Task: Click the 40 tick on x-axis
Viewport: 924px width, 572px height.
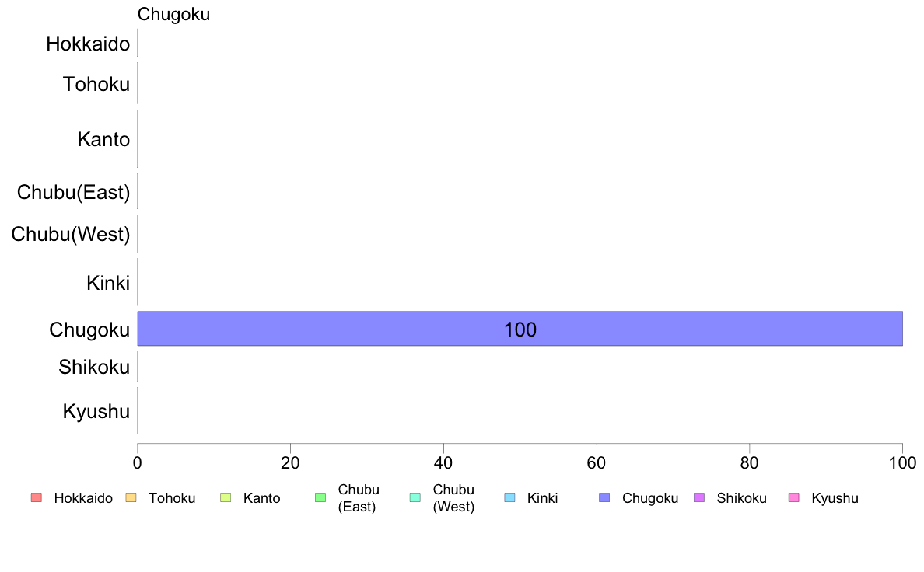Action: [x=443, y=463]
